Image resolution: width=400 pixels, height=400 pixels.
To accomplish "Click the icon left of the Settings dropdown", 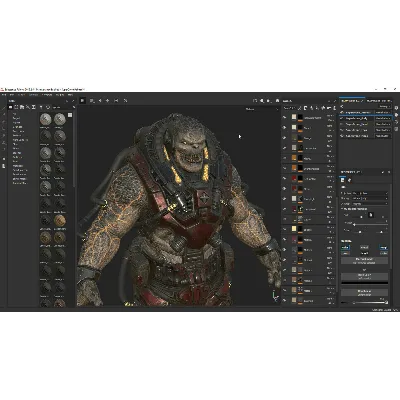I will point(342,107).
